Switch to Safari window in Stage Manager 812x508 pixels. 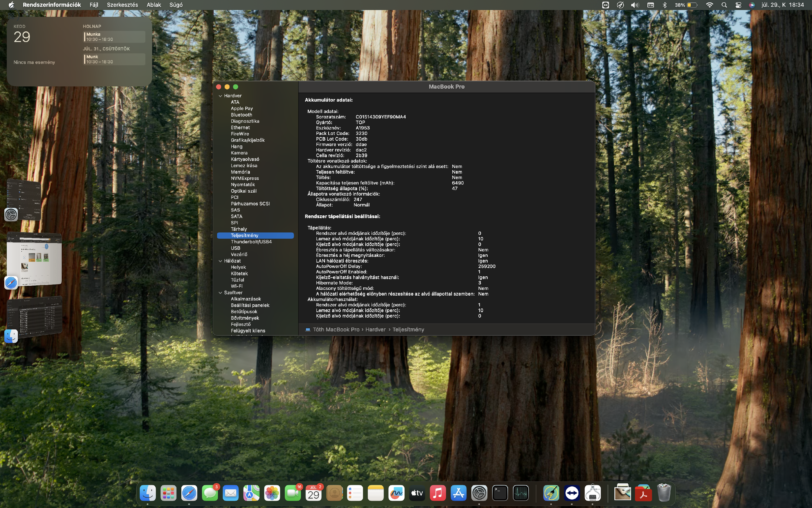[34, 259]
